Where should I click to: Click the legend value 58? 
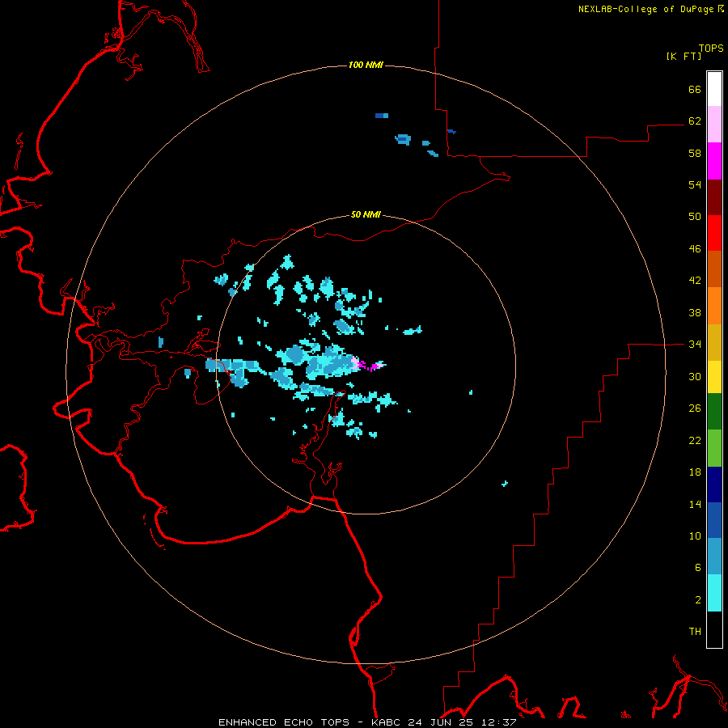pyautogui.click(x=695, y=153)
